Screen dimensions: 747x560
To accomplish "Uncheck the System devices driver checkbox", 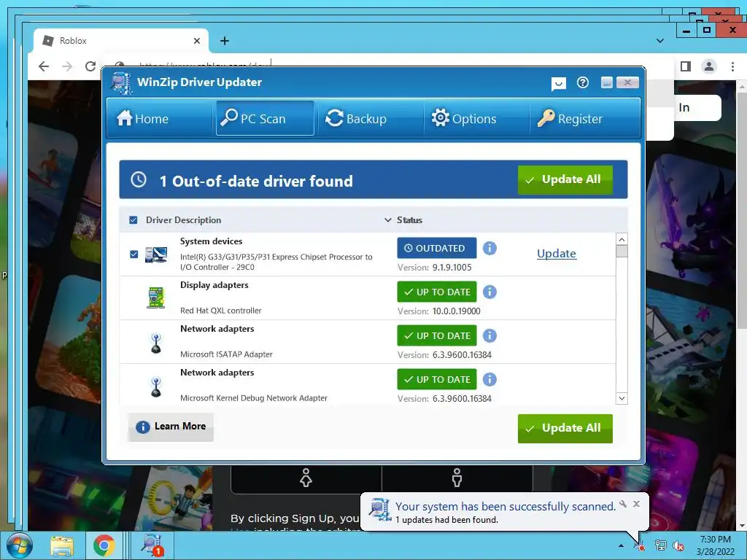I will [134, 254].
